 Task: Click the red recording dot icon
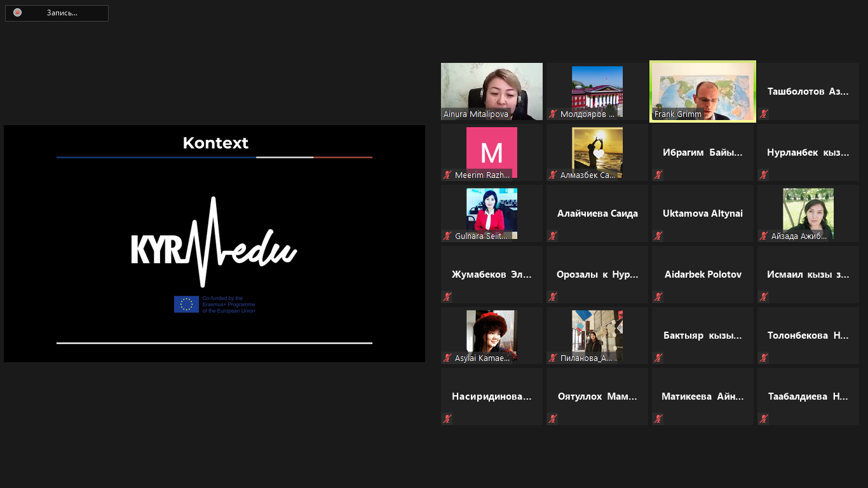coord(17,12)
